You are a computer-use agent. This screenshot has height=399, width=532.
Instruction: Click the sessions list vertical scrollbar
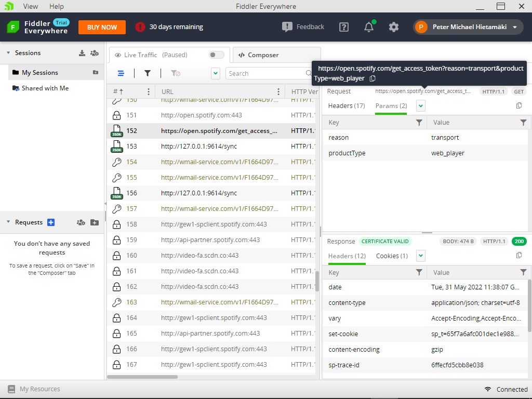[x=317, y=281]
